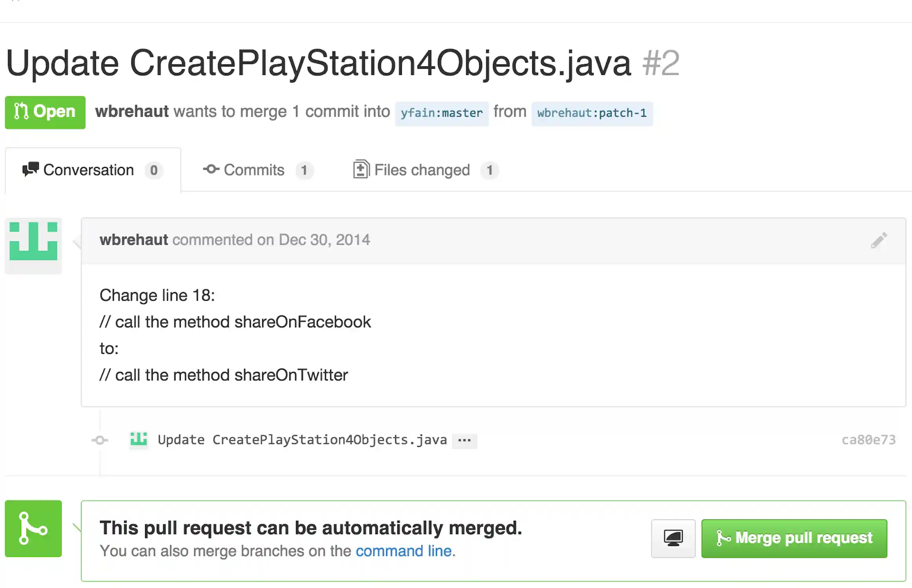Click the desktop client icon button
912x588 pixels.
click(673, 538)
